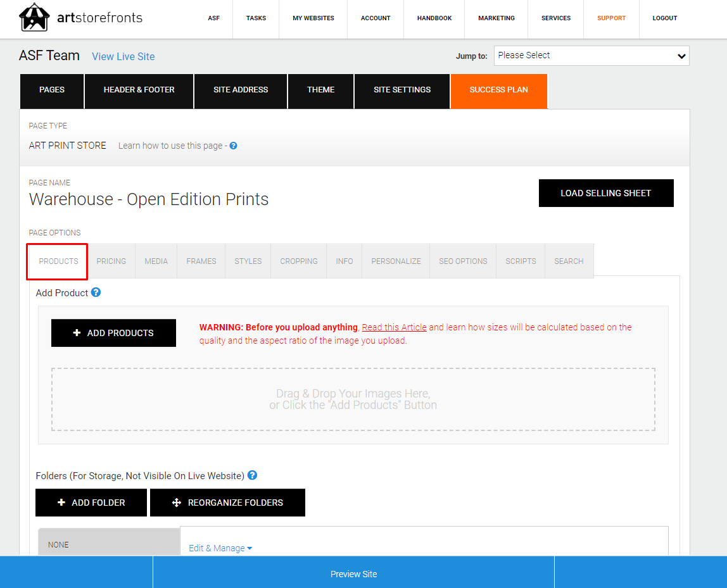
Task: Click the Art Storefronts logo icon
Action: click(x=34, y=18)
